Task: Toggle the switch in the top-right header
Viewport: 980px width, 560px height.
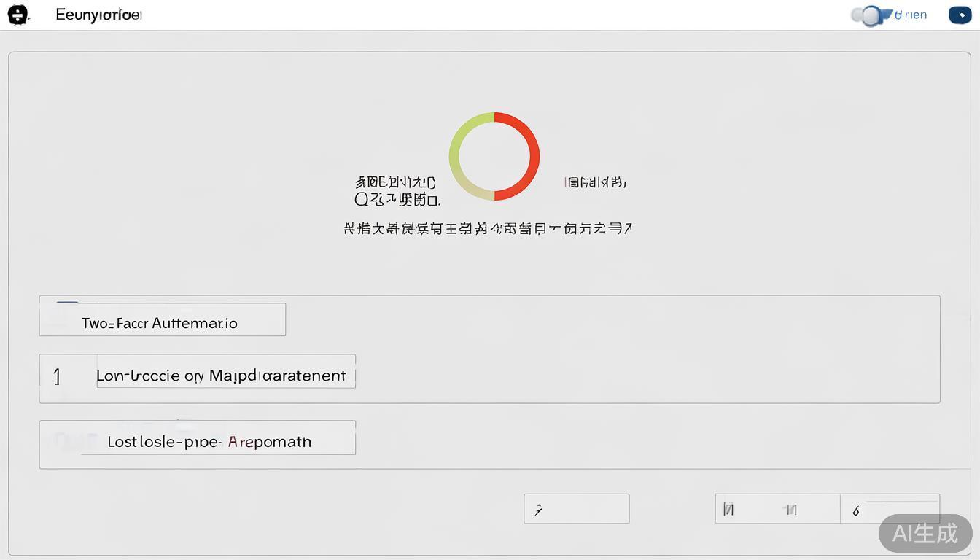Action: point(869,15)
